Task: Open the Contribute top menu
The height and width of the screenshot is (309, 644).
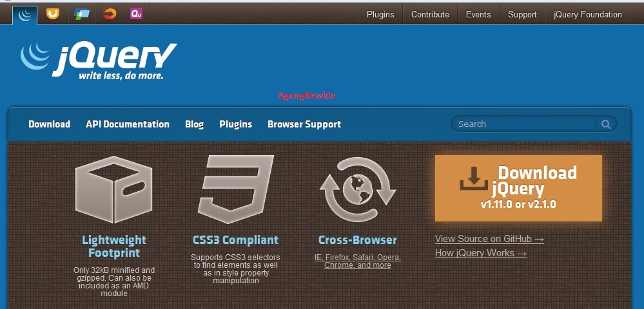Action: (430, 14)
